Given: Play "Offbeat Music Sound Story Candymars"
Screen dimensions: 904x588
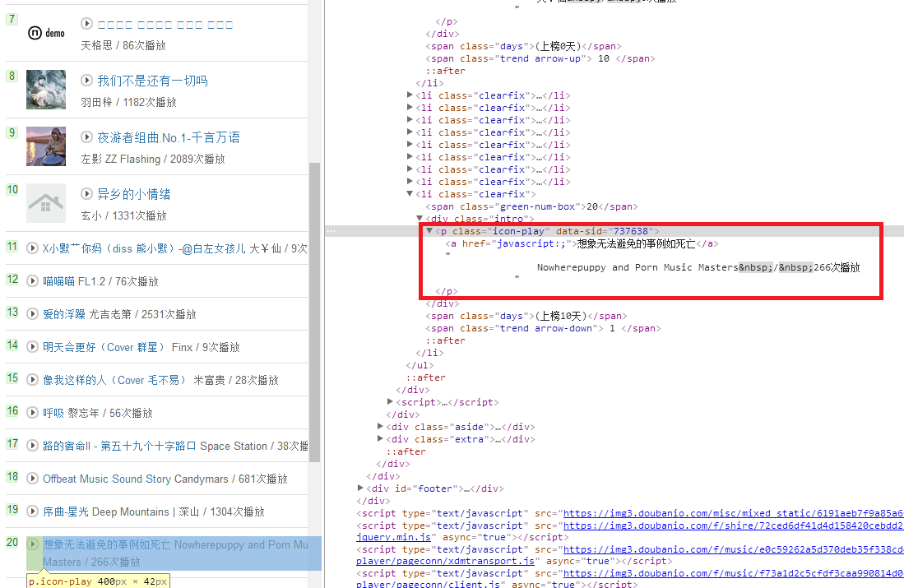Looking at the screenshot, I should click(x=31, y=478).
